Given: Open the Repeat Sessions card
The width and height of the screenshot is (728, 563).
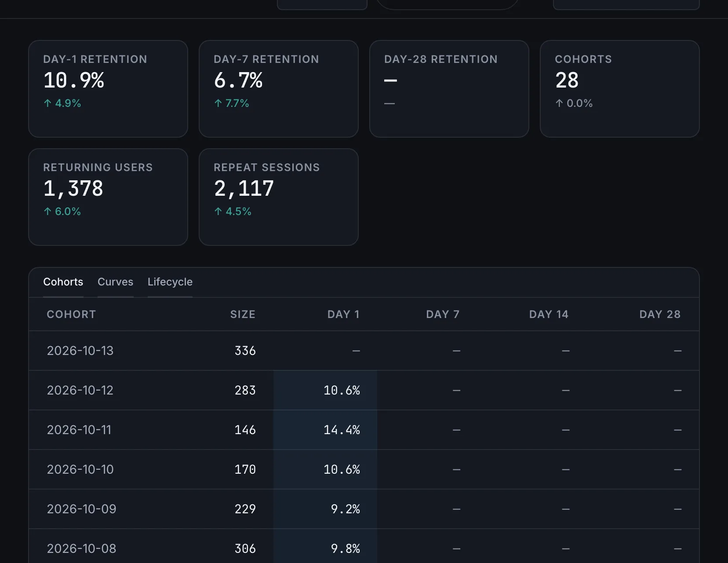Looking at the screenshot, I should 279,197.
